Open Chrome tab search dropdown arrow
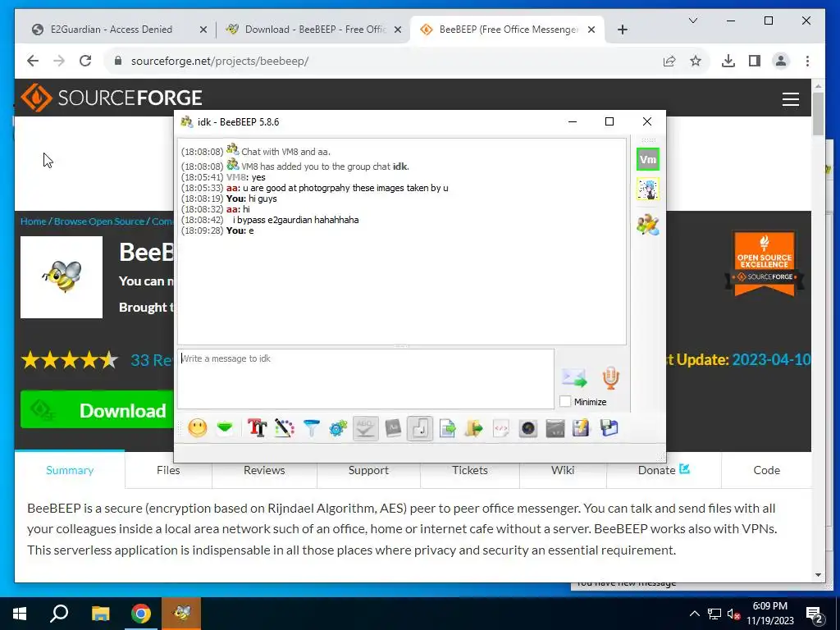Image resolution: width=840 pixels, height=630 pixels. pyautogui.click(x=692, y=21)
